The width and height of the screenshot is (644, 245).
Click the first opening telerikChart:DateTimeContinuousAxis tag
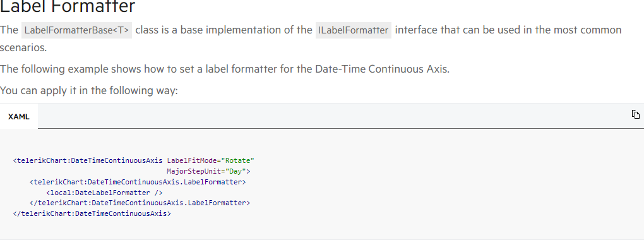(88, 160)
